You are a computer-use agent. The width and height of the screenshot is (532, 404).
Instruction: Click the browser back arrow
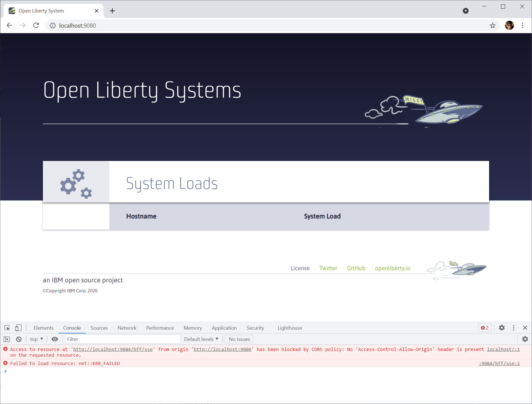(9, 25)
